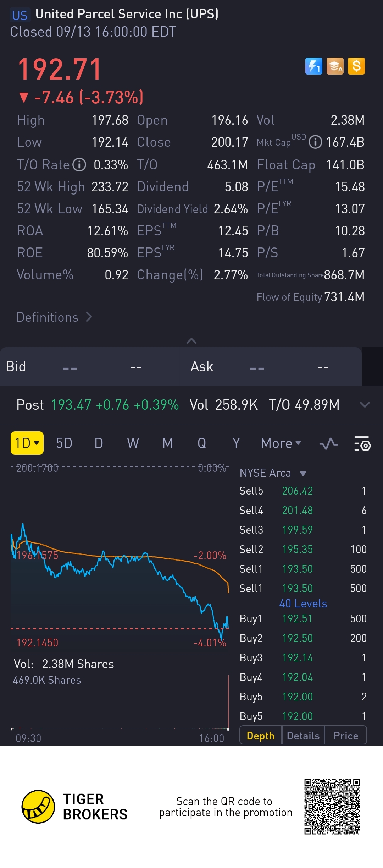Select the 1D chart timeframe

pyautogui.click(x=27, y=443)
